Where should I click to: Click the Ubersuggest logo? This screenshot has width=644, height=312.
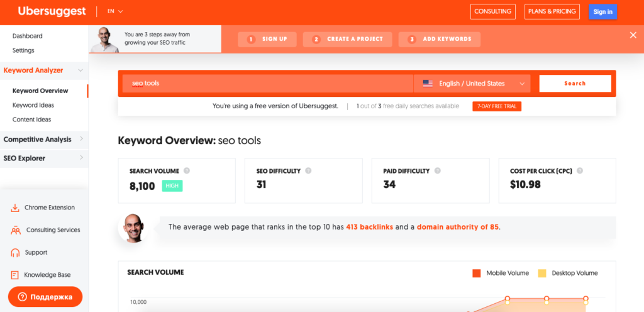click(x=52, y=11)
